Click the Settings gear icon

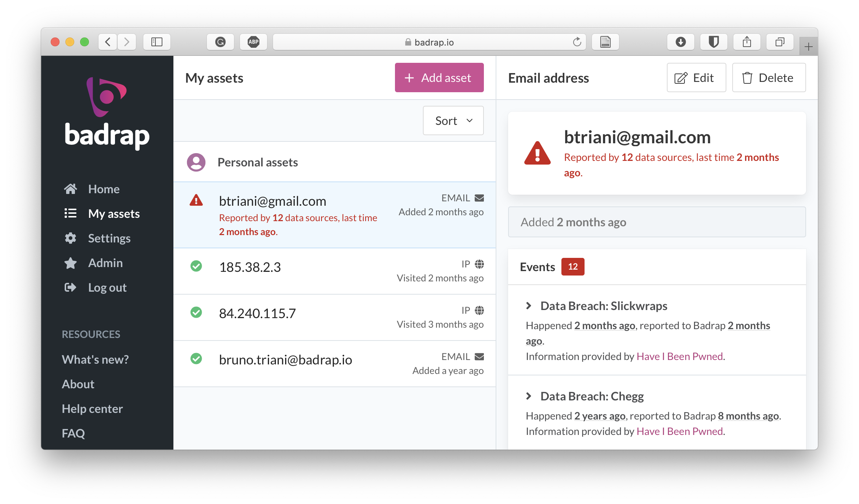coord(71,238)
